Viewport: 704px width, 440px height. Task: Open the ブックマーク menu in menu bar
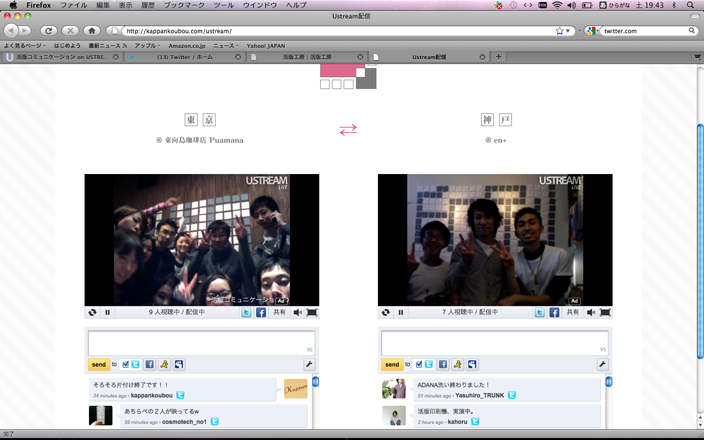pos(183,5)
